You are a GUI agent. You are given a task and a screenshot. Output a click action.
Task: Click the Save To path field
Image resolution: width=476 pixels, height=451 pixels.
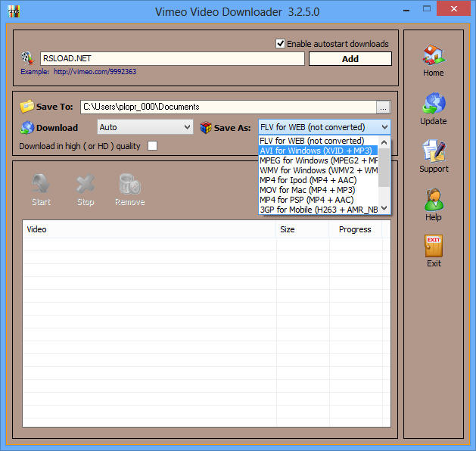tap(228, 107)
